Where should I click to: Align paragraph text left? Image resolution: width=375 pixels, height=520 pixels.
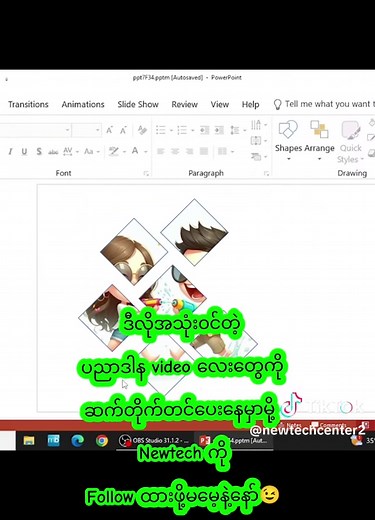pos(161,152)
